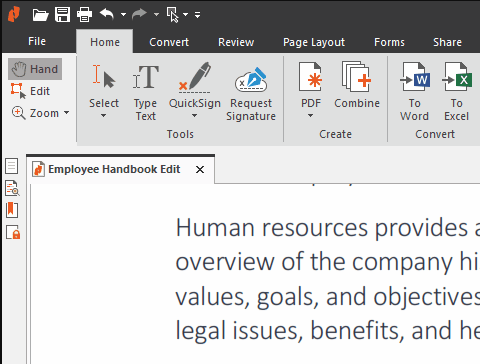
Task: Choose the Select tool icon
Action: pyautogui.click(x=104, y=77)
